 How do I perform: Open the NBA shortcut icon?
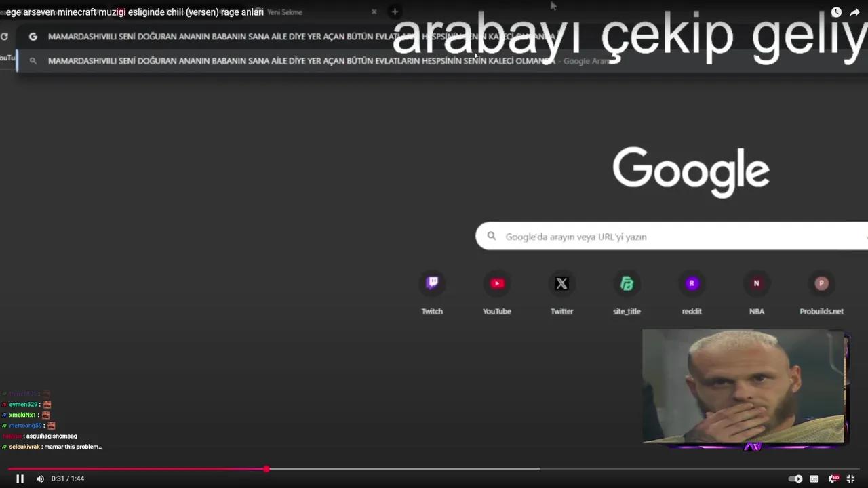(757, 283)
